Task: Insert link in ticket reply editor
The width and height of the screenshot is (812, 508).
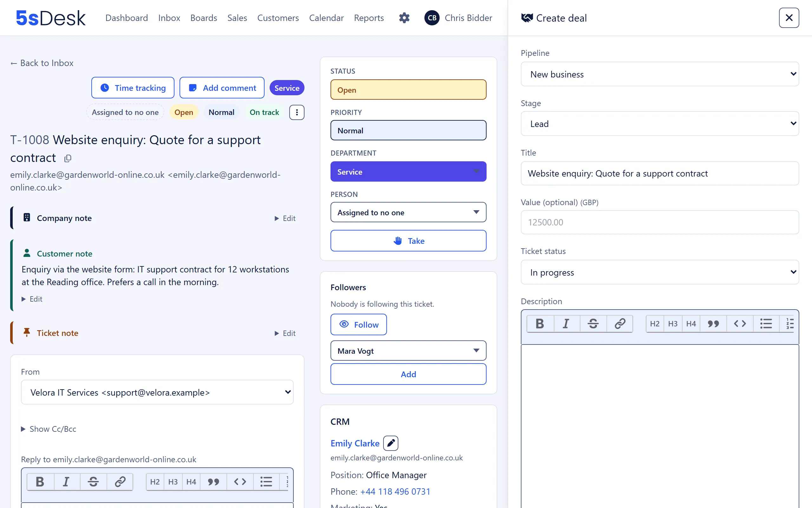Action: [120, 482]
